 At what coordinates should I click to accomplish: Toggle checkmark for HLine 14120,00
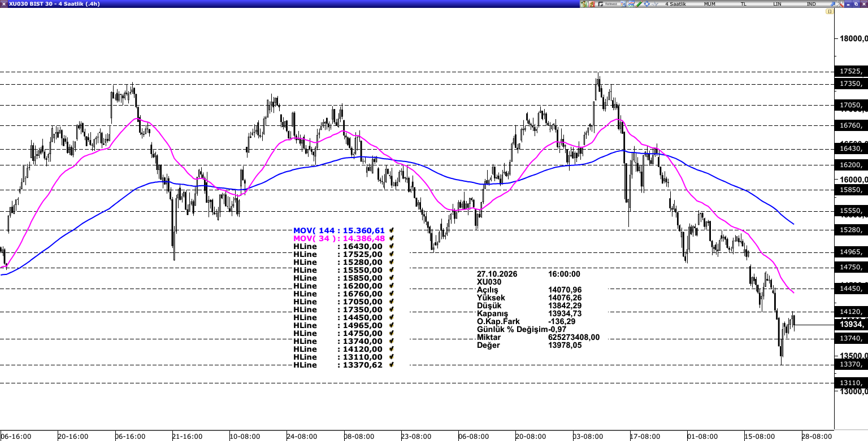tap(391, 349)
